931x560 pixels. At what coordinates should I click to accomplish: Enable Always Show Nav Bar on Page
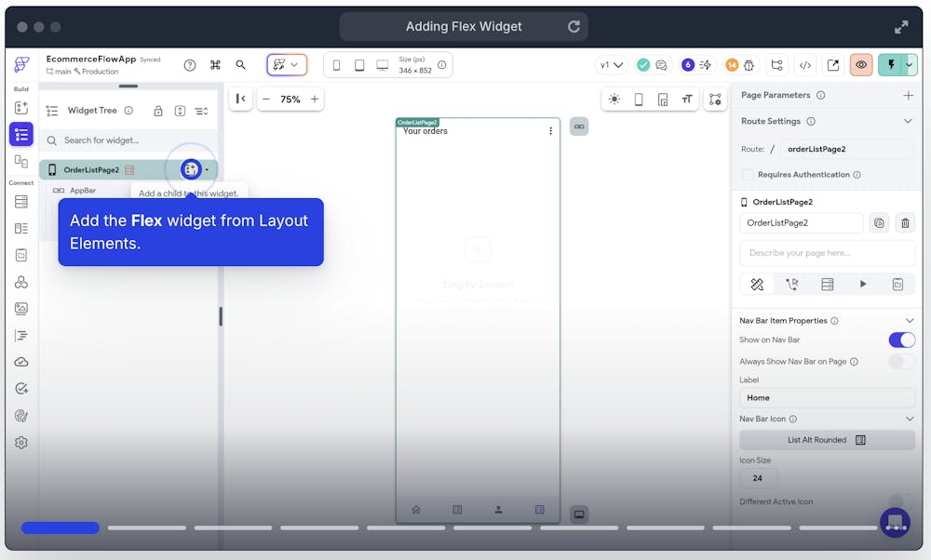899,362
